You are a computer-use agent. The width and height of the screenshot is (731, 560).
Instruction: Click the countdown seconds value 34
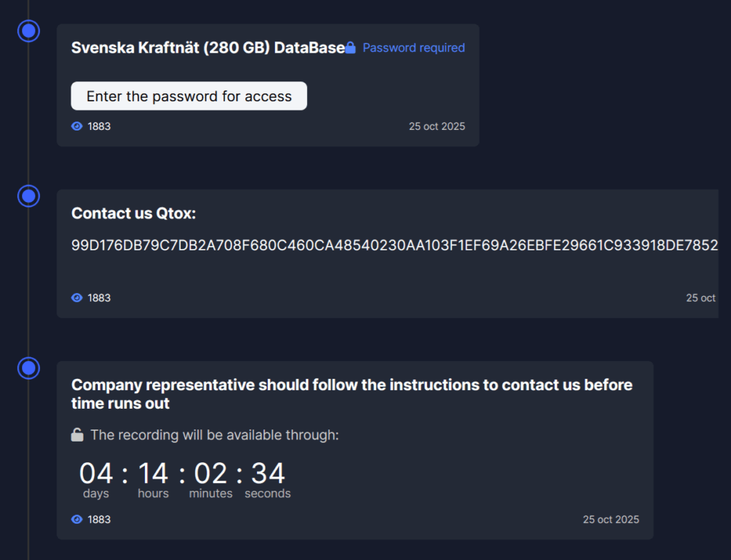tap(268, 474)
